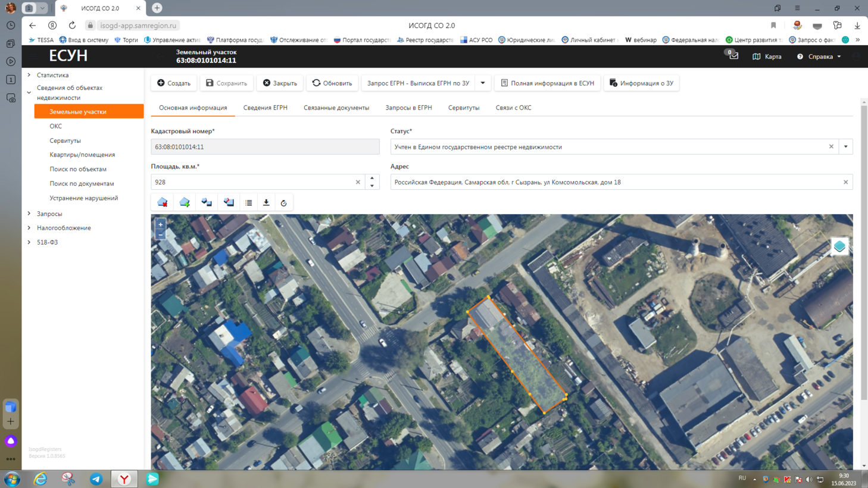Open the browser history sidebar icon
This screenshot has height=488, width=868.
11,26
